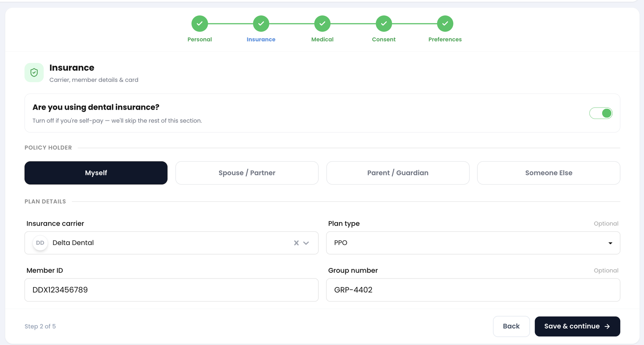The image size is (644, 345).
Task: Jump to the Preferences step checkmark icon
Action: coord(445,23)
